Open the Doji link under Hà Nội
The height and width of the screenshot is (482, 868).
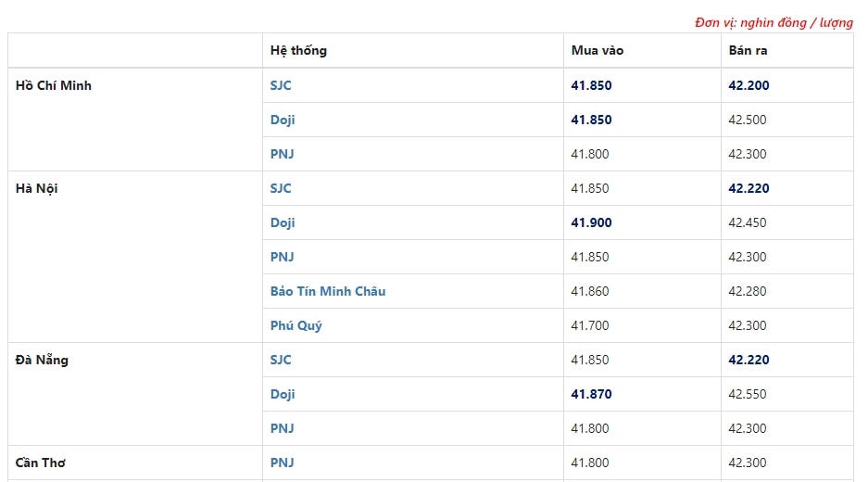pos(283,222)
